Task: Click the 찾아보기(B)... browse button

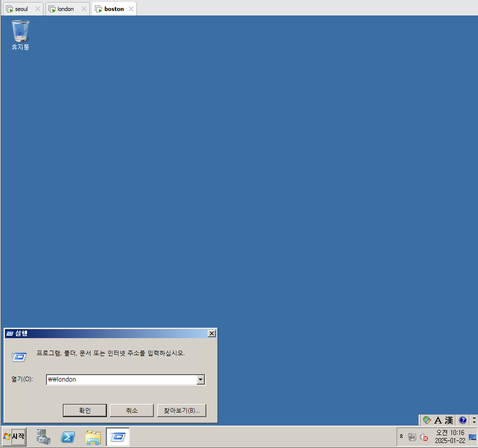Action: pyautogui.click(x=182, y=410)
